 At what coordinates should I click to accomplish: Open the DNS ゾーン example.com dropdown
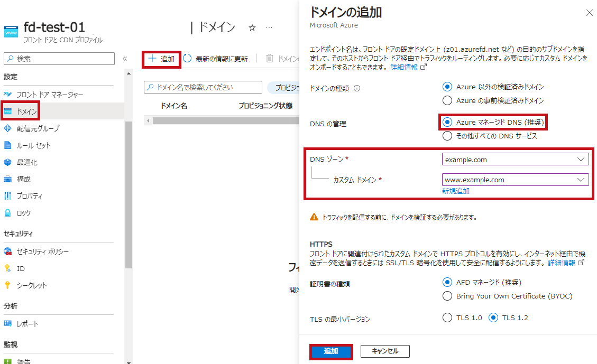(x=515, y=160)
